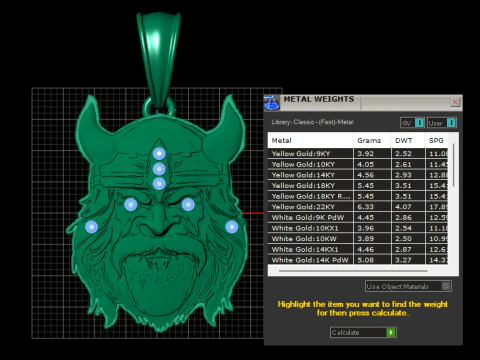Viewport: 480px width, 360px height.
Task: Click the 3.89 grams cell
Action: (372, 239)
